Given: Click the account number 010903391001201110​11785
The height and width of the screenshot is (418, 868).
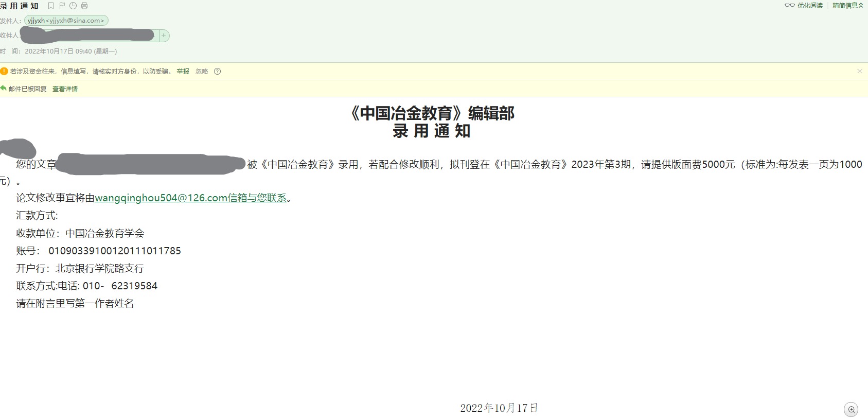Looking at the screenshot, I should 115,251.
